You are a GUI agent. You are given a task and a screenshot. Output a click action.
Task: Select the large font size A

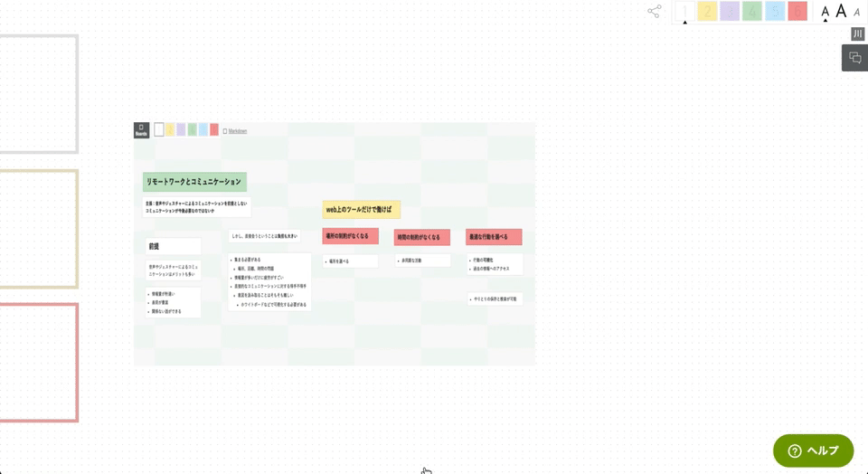(x=841, y=11)
